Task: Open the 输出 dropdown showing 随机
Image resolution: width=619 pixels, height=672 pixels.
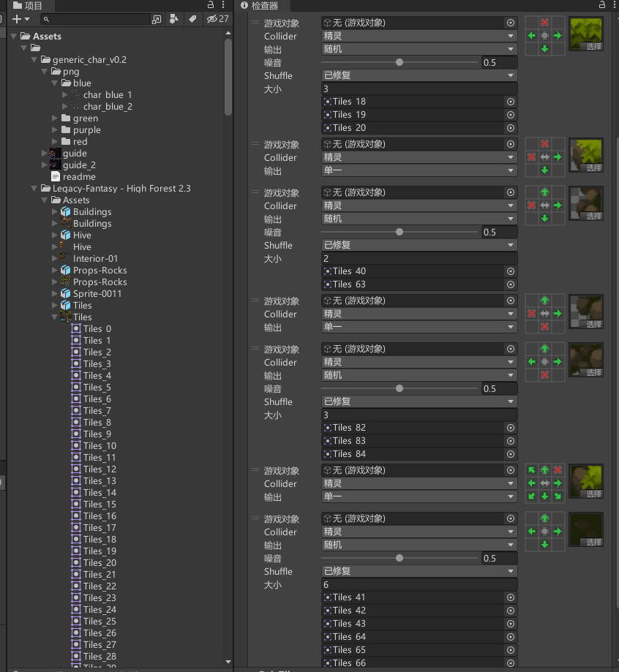Action: (419, 49)
